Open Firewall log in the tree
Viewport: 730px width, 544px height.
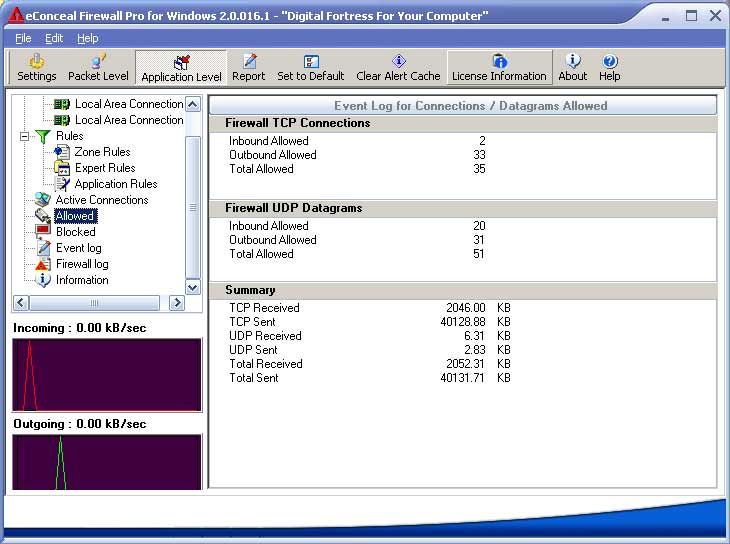tap(82, 264)
